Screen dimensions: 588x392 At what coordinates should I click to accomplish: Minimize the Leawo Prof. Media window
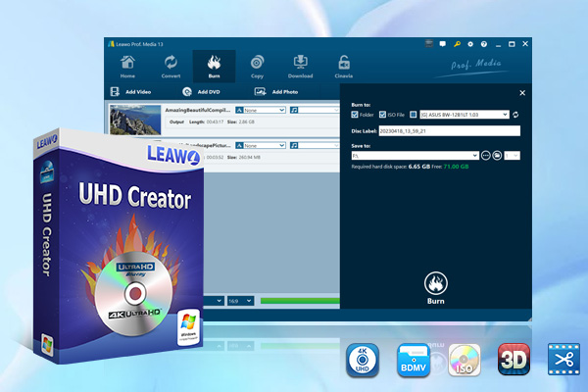point(498,45)
